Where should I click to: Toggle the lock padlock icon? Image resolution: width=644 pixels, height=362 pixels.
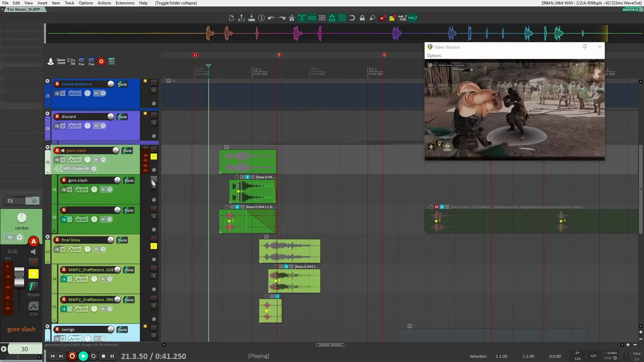pyautogui.click(x=362, y=18)
